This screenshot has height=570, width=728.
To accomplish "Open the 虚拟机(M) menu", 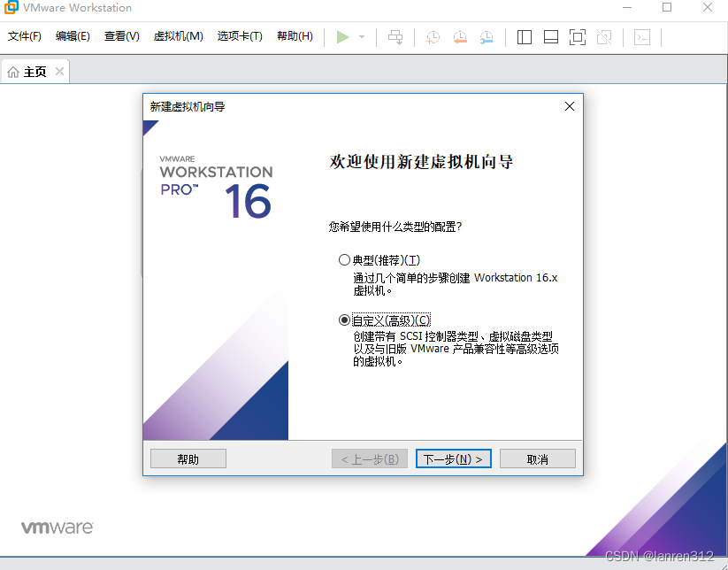I will pyautogui.click(x=179, y=36).
